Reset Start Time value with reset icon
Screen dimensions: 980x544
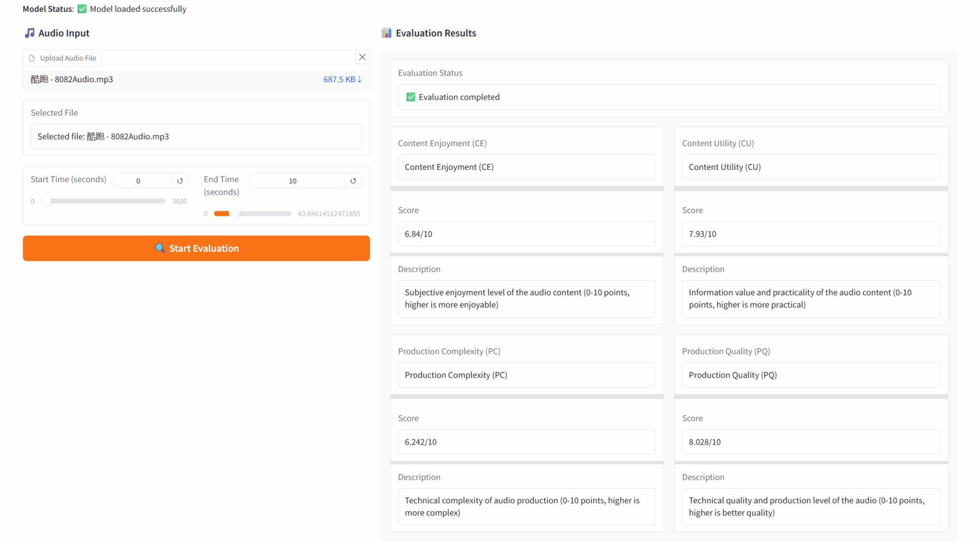click(180, 181)
